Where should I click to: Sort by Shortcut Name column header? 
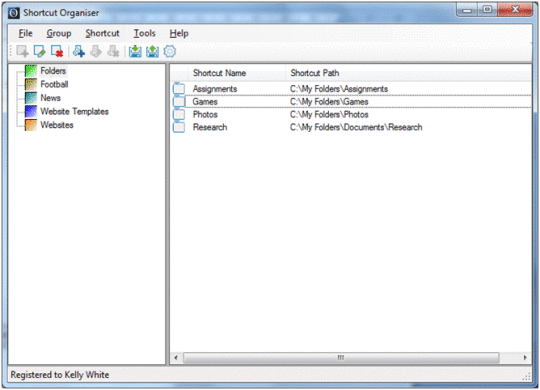(x=237, y=73)
